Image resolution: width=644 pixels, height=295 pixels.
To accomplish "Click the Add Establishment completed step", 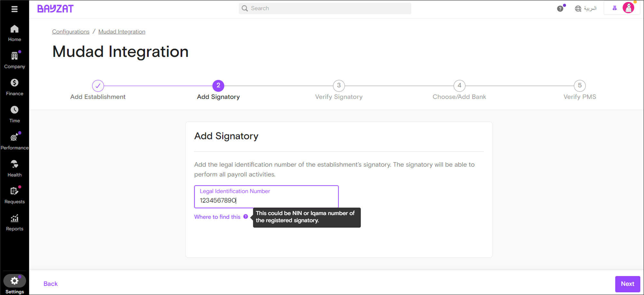I will click(98, 86).
